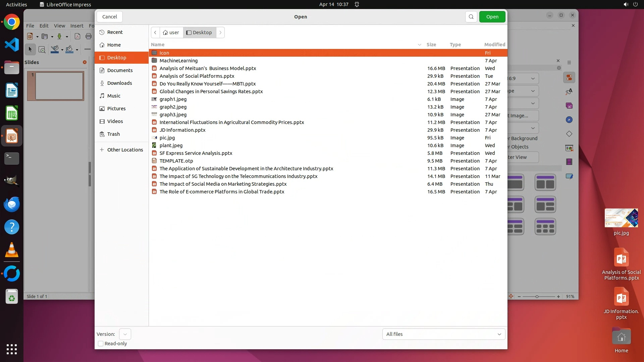Viewport: 644px width, 362px height.
Task: Select the arrow Select tool
Action: point(30,50)
